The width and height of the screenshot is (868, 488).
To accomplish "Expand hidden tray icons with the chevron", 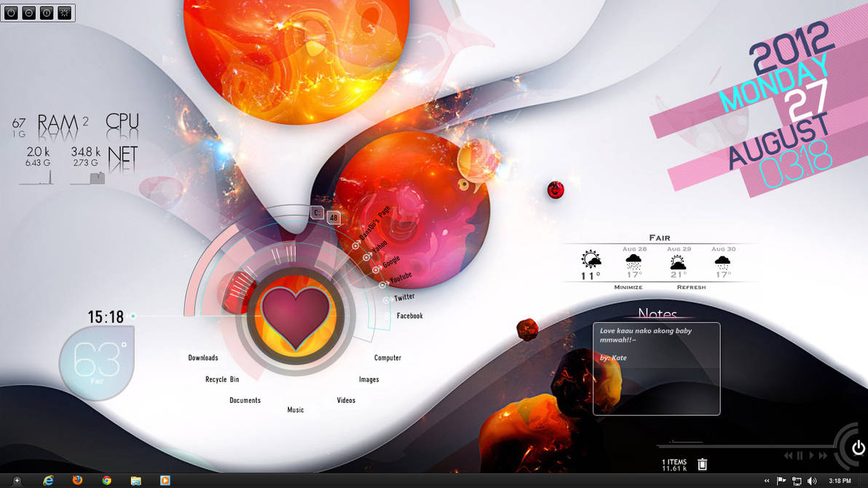I will click(x=766, y=481).
